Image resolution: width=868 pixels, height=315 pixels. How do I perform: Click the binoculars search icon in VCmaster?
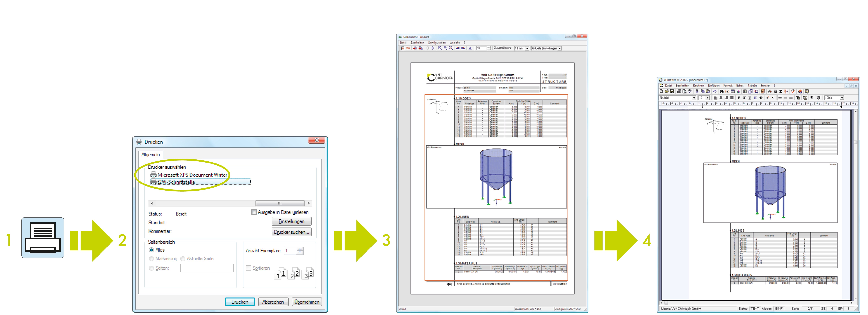point(721,91)
